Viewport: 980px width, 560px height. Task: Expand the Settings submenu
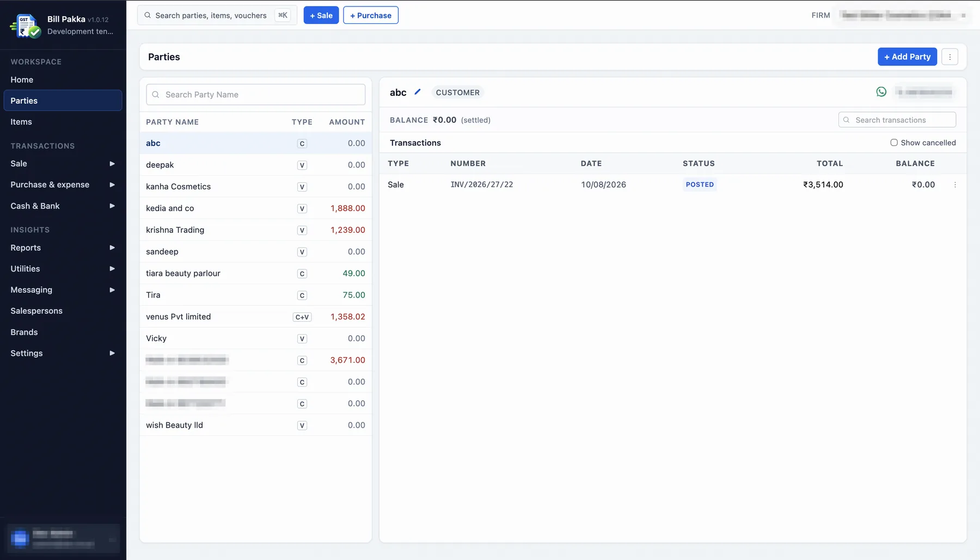coord(63,353)
